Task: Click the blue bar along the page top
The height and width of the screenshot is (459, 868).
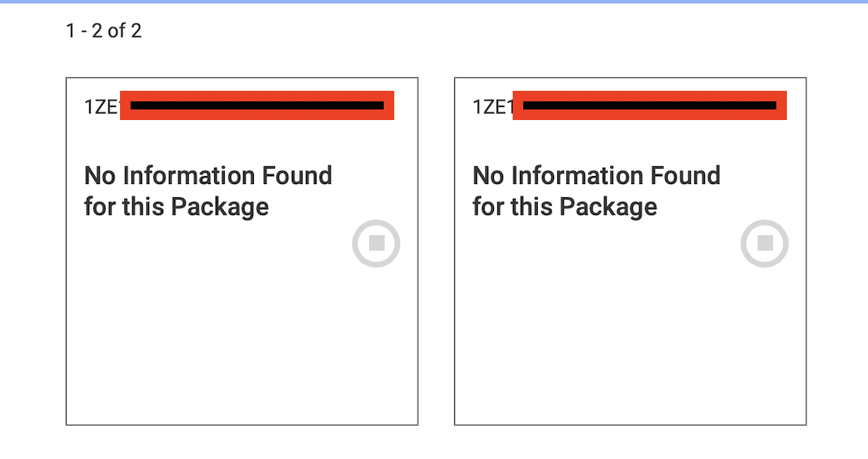Action: click(434, 2)
